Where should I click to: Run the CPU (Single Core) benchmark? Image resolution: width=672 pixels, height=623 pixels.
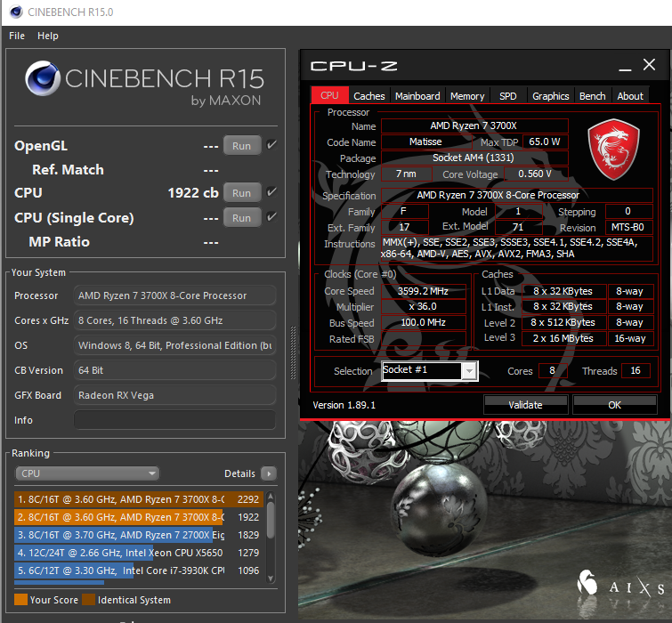[242, 218]
